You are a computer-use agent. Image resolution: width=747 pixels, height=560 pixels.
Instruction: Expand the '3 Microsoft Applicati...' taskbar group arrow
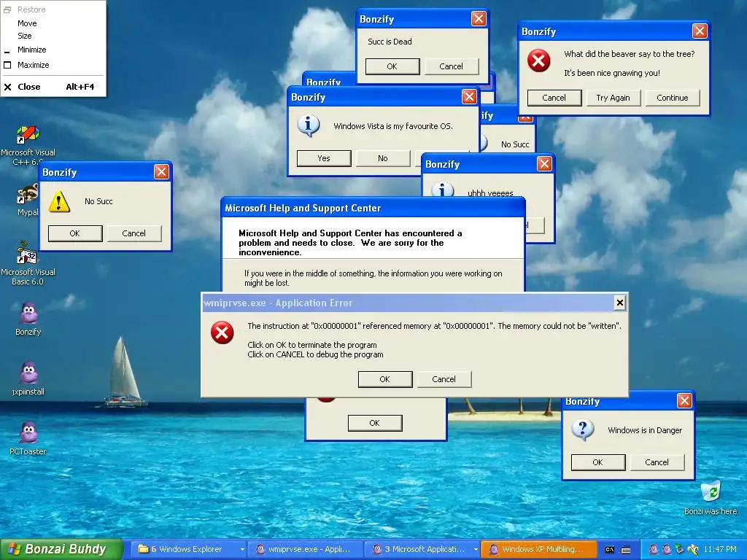[x=476, y=550]
